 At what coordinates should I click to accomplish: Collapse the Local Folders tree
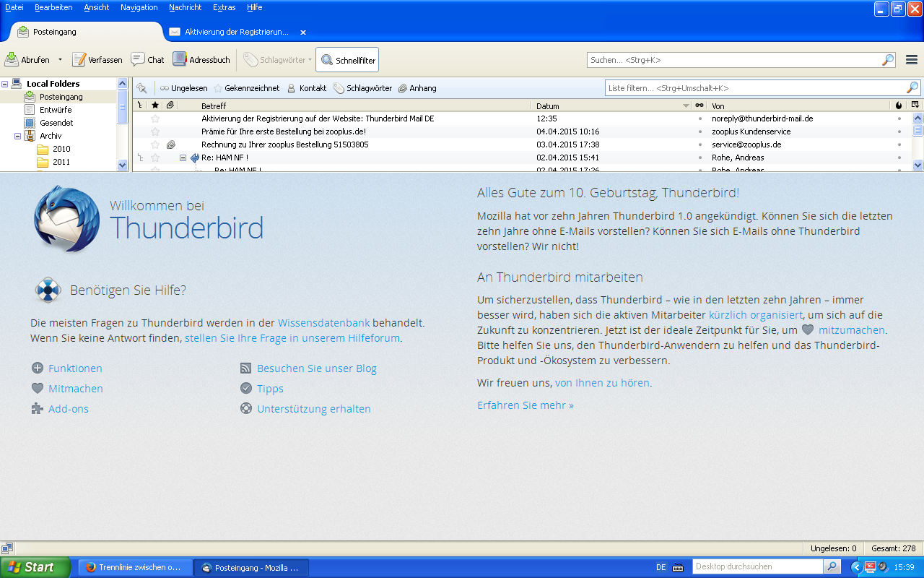click(x=5, y=84)
